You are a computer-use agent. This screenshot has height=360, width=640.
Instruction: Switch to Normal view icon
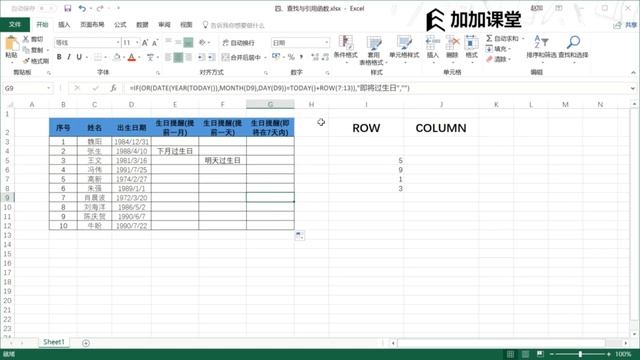tap(510, 354)
